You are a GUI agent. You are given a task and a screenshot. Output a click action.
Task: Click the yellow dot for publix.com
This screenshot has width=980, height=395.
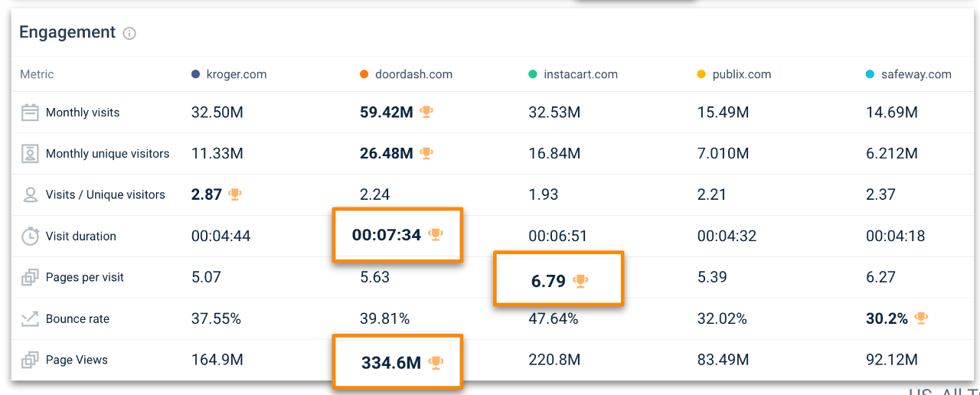click(x=701, y=74)
